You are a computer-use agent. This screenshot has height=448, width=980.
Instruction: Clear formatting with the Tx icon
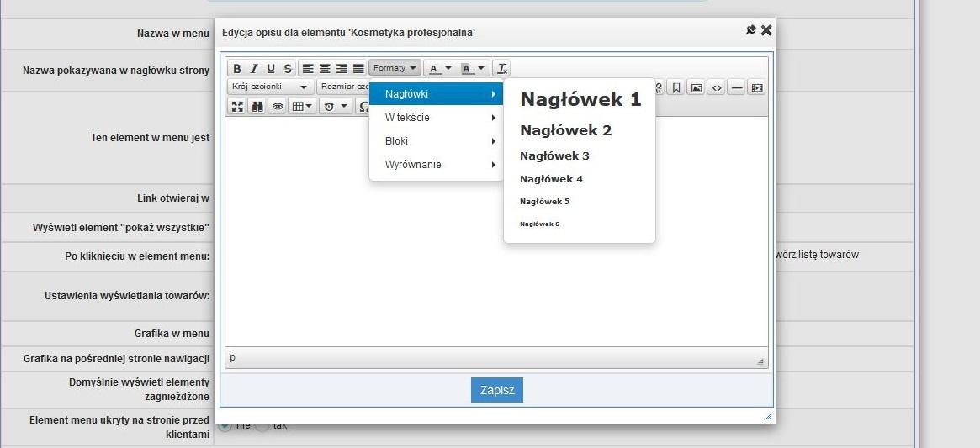(502, 69)
